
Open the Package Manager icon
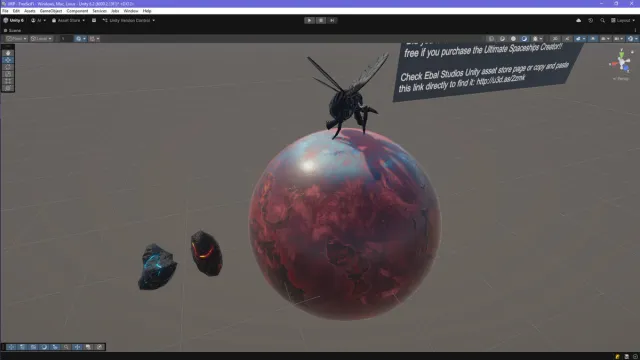coord(94,20)
